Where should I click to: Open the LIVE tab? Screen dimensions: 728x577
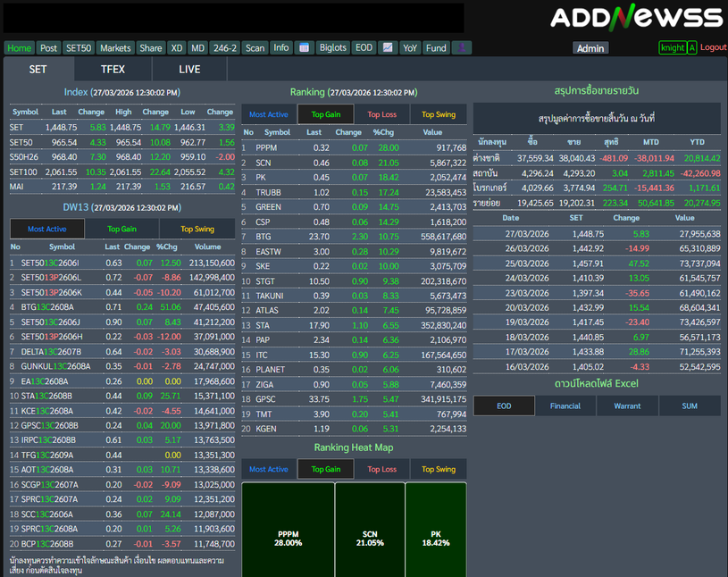coord(189,69)
